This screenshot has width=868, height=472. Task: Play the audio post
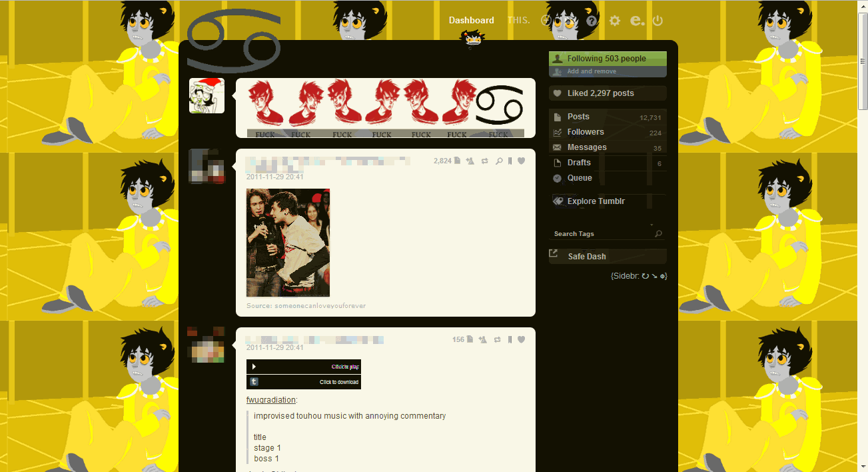254,367
